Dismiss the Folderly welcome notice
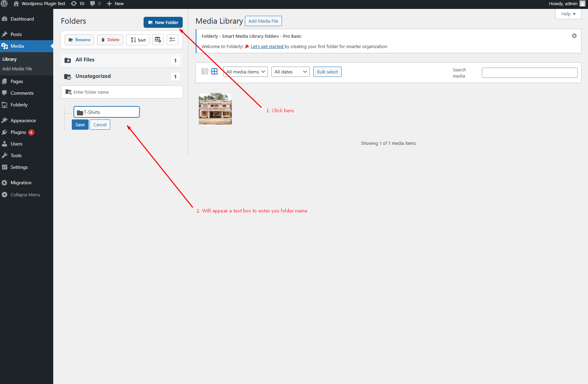The image size is (588, 384). [574, 36]
